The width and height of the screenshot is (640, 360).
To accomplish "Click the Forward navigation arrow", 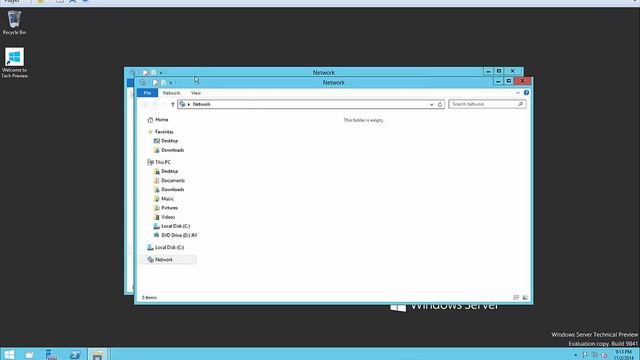I will tap(156, 104).
